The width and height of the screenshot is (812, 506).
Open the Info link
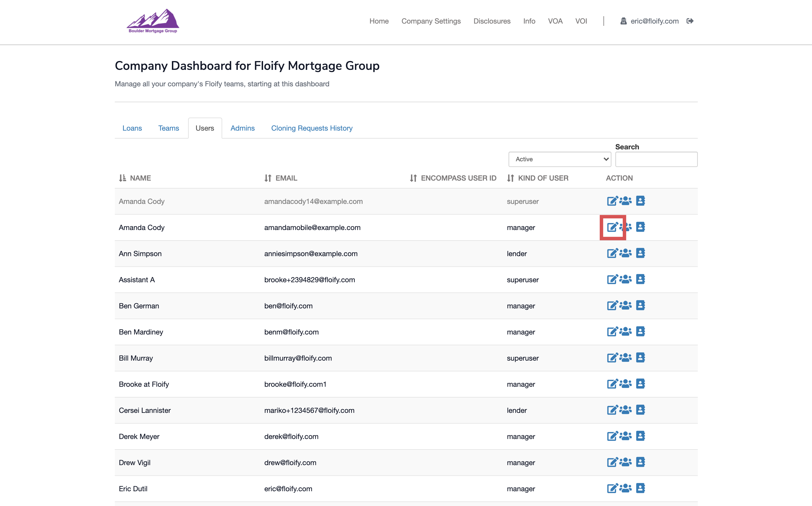click(529, 21)
